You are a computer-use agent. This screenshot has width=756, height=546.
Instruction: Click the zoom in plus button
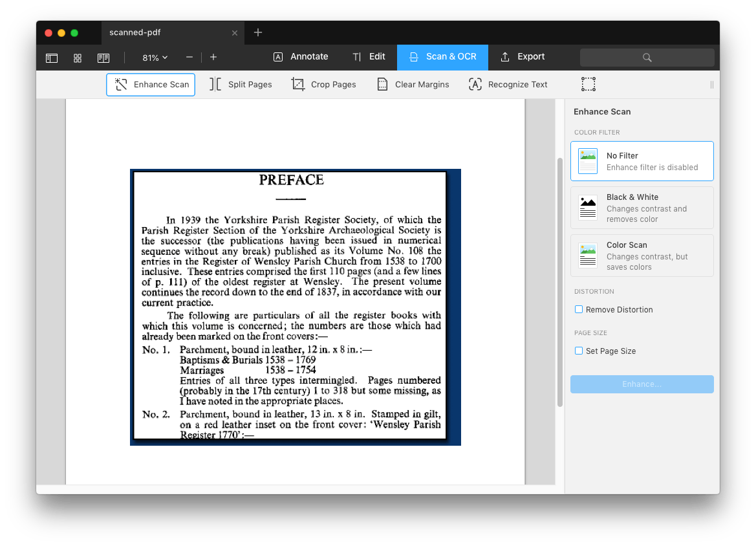pos(213,58)
